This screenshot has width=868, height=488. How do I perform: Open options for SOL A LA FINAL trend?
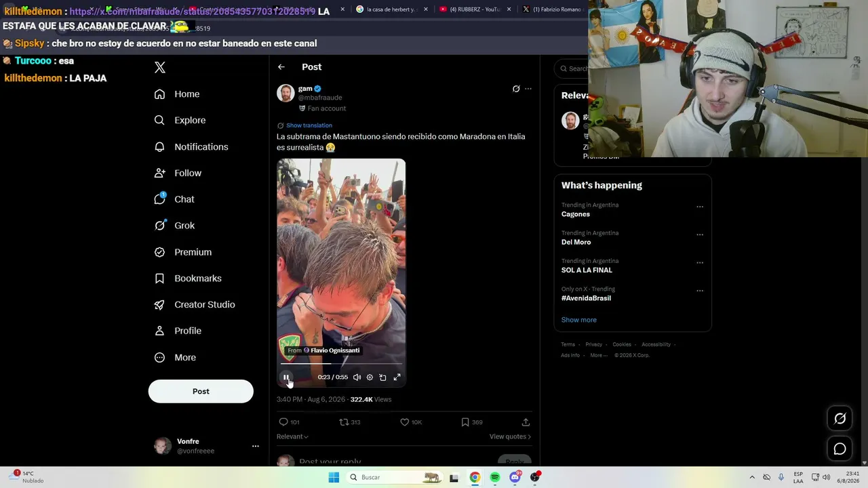[x=700, y=262]
